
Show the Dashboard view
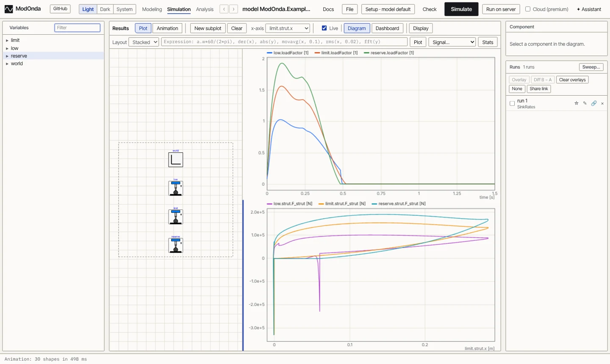point(387,28)
